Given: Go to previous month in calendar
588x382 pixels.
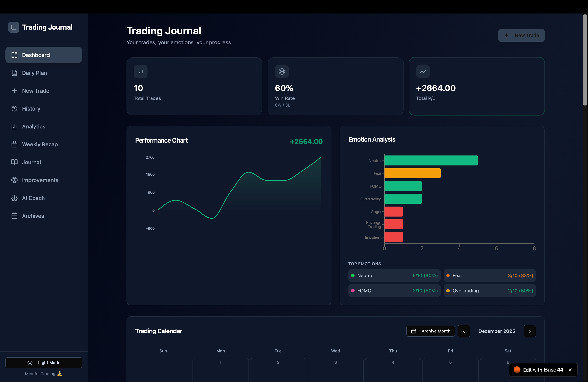Looking at the screenshot, I should pyautogui.click(x=464, y=331).
